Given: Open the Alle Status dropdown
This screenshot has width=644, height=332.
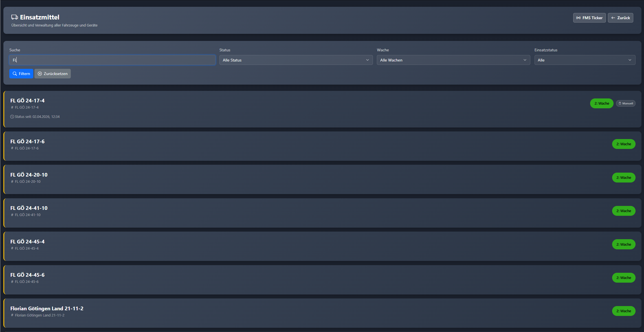Looking at the screenshot, I should tap(296, 60).
